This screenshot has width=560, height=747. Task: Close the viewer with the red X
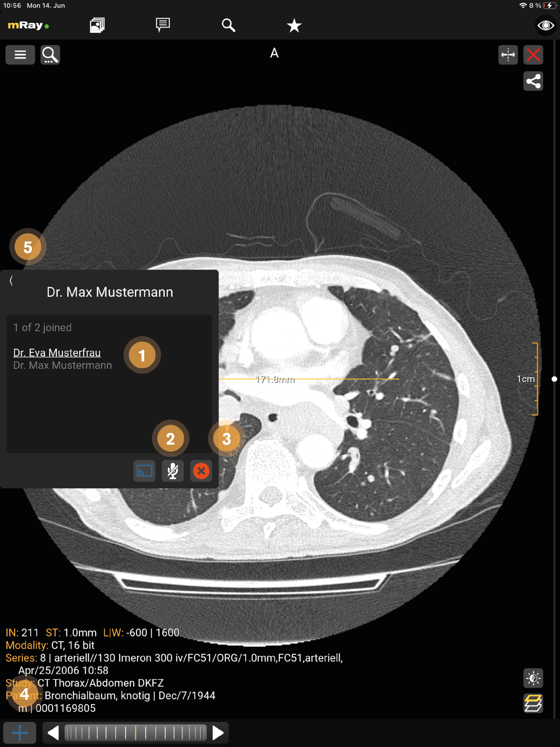point(533,55)
